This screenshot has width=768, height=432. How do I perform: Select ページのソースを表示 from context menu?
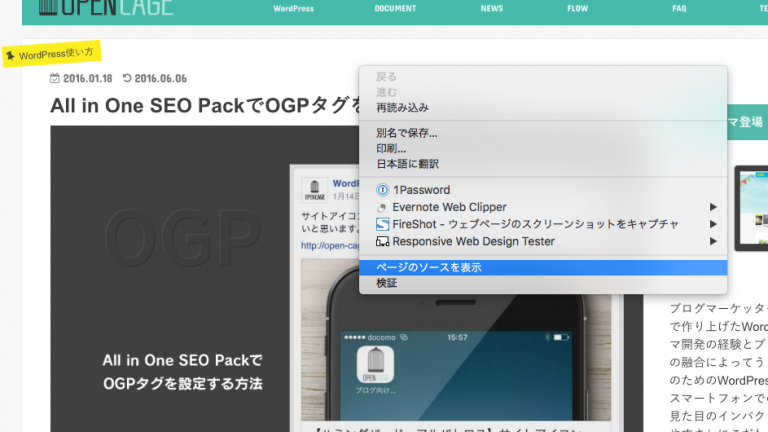(543, 267)
